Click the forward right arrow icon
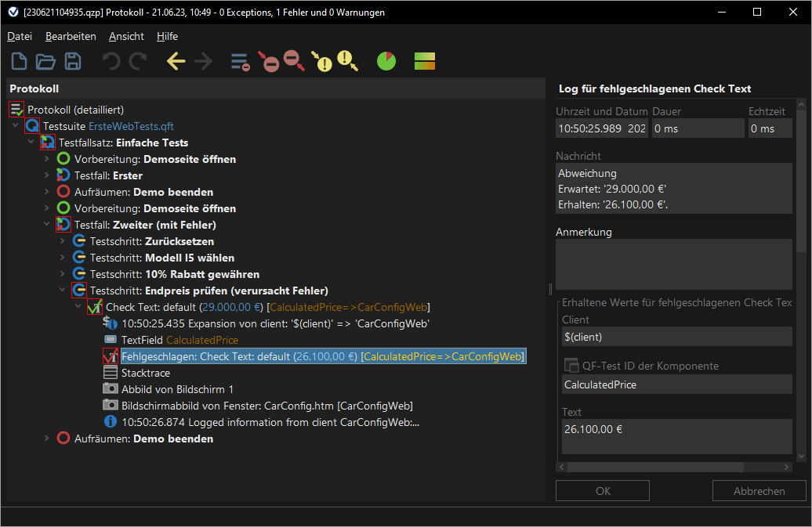This screenshot has width=812, height=527. coord(203,61)
